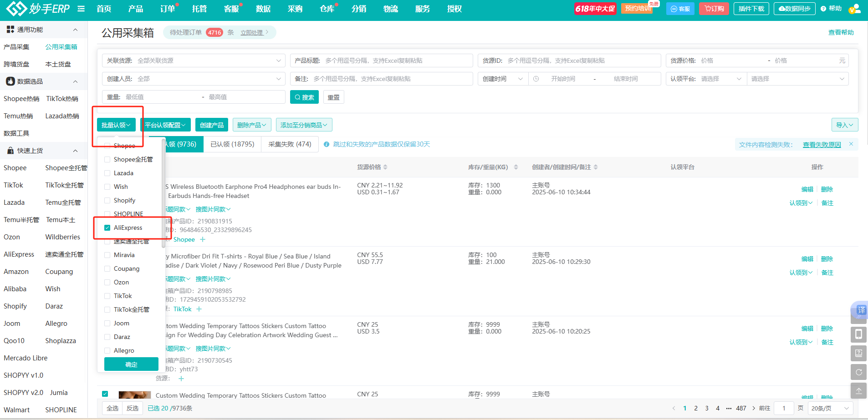Open the 批量认领 dropdown button
The height and width of the screenshot is (420, 868).
(116, 125)
